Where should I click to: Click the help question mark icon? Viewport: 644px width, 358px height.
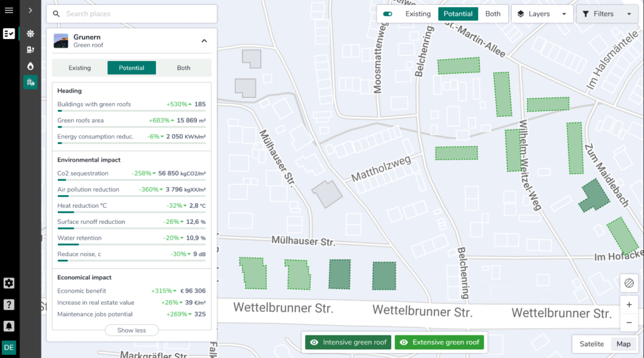9,305
